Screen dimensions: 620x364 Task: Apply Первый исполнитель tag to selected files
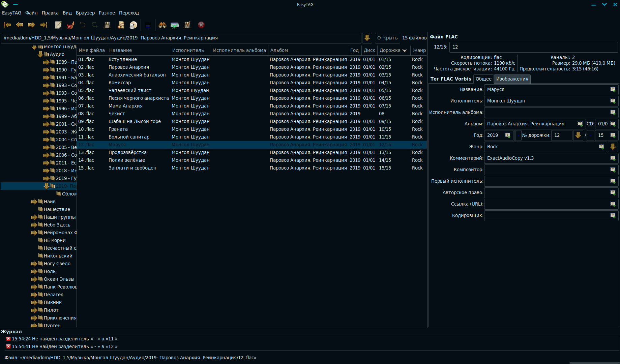613,181
